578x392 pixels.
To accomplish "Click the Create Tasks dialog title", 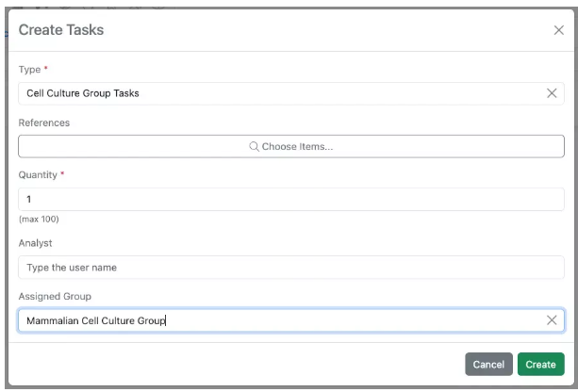I will point(61,30).
